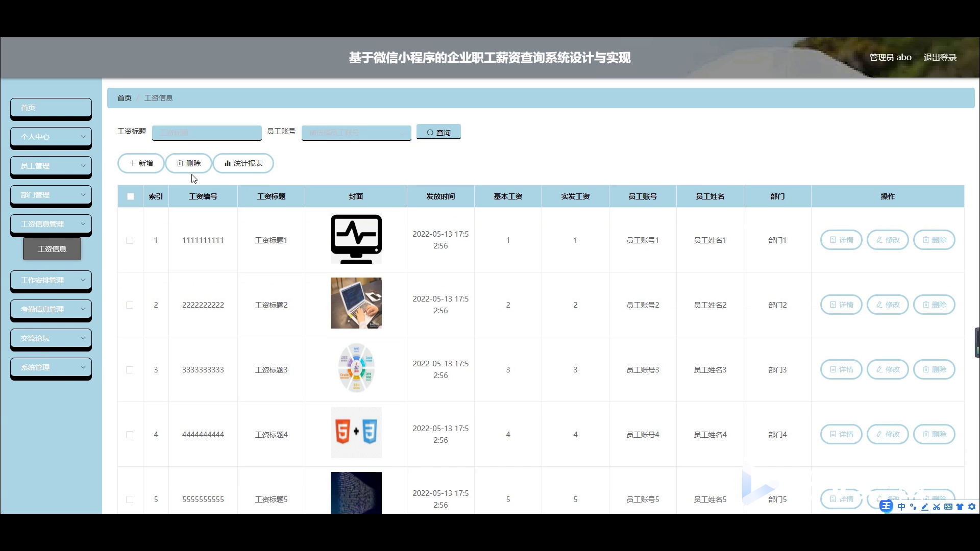Toggle the 中 Chinese input mode icon
980x551 pixels.
pos(901,507)
